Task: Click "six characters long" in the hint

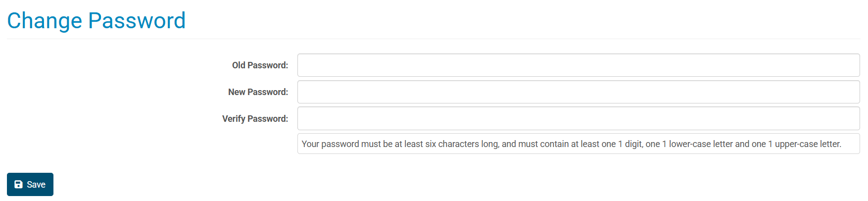Action: (462, 144)
